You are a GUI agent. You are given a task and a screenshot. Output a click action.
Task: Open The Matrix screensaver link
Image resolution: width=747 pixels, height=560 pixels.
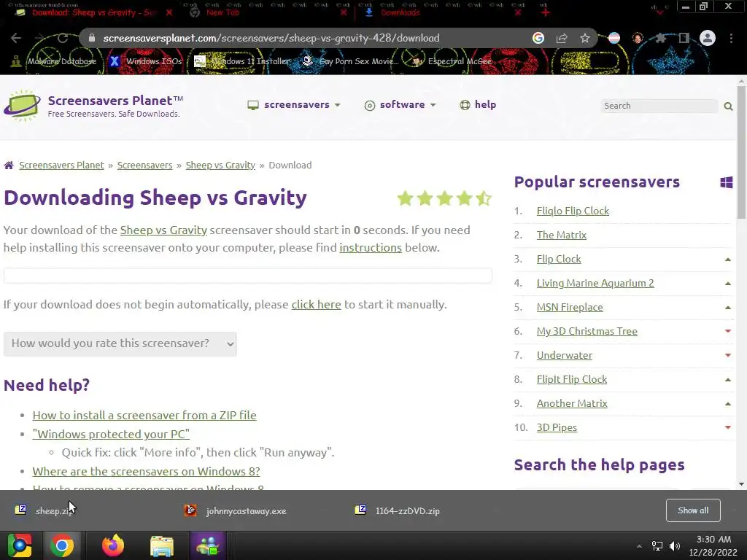(x=561, y=235)
